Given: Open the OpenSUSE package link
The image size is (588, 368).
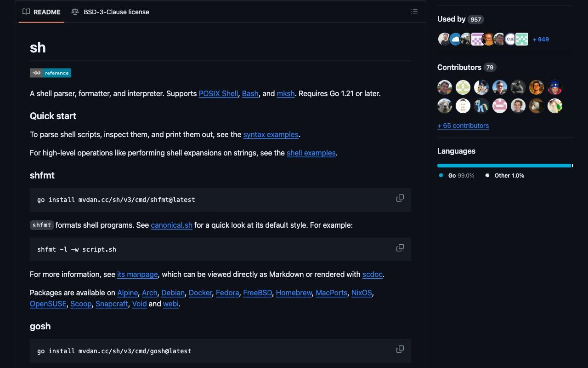Looking at the screenshot, I should click(48, 304).
